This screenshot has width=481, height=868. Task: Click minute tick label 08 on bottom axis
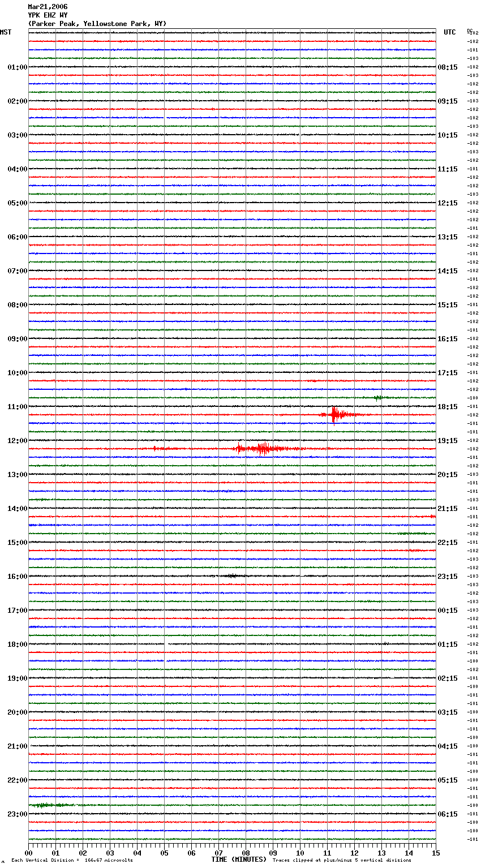(x=246, y=853)
